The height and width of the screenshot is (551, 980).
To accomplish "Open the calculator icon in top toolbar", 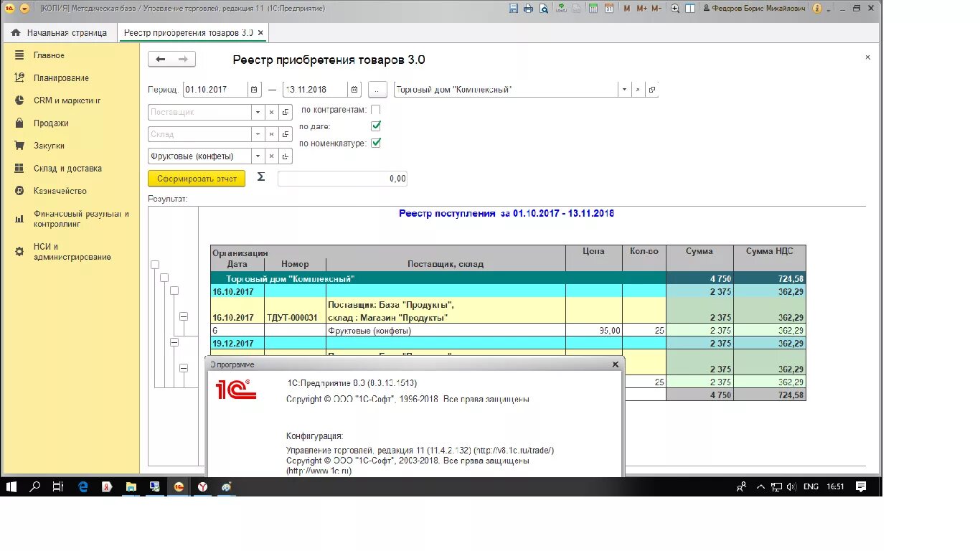I will tap(594, 9).
